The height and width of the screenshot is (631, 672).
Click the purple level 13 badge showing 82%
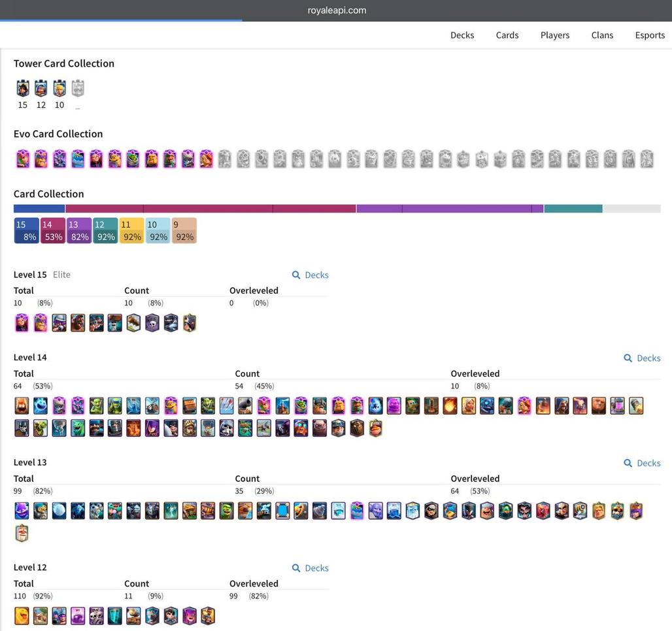pos(79,231)
